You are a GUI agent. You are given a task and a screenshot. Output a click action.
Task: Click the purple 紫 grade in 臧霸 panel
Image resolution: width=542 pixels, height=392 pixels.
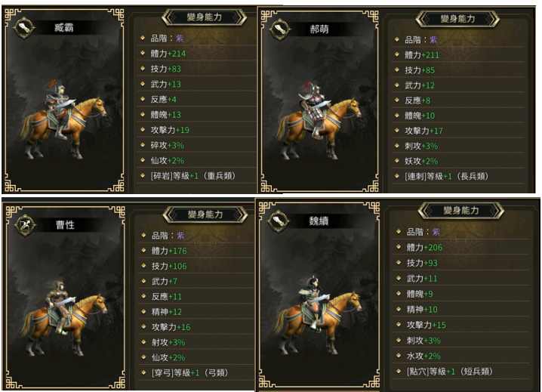coord(180,39)
